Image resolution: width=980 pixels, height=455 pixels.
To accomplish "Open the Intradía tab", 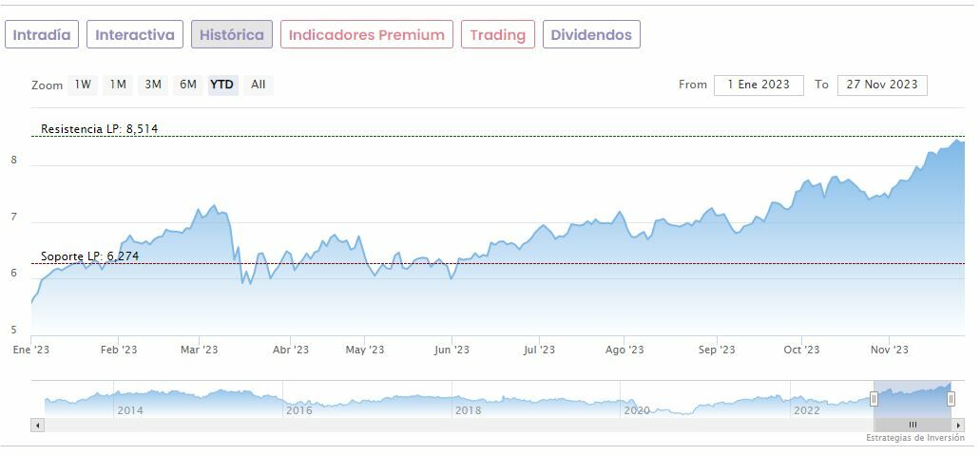I will coord(42,35).
